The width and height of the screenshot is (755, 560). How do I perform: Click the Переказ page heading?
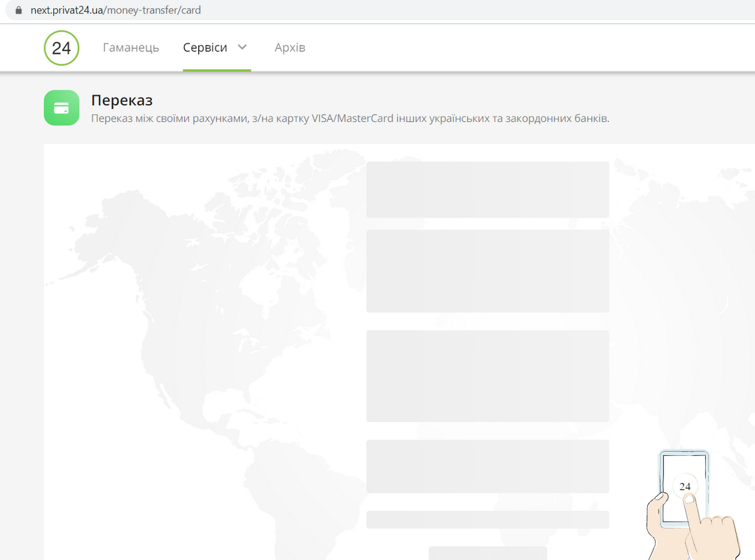coord(122,100)
